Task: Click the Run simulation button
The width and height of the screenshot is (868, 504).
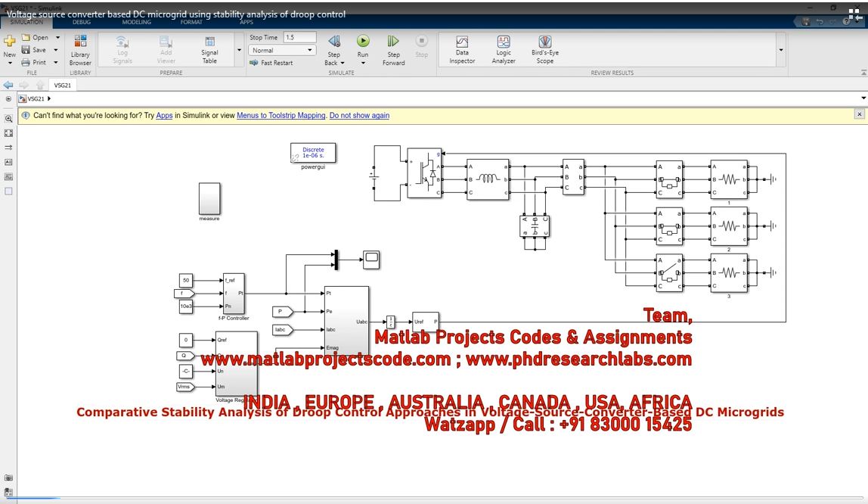Action: tap(363, 42)
